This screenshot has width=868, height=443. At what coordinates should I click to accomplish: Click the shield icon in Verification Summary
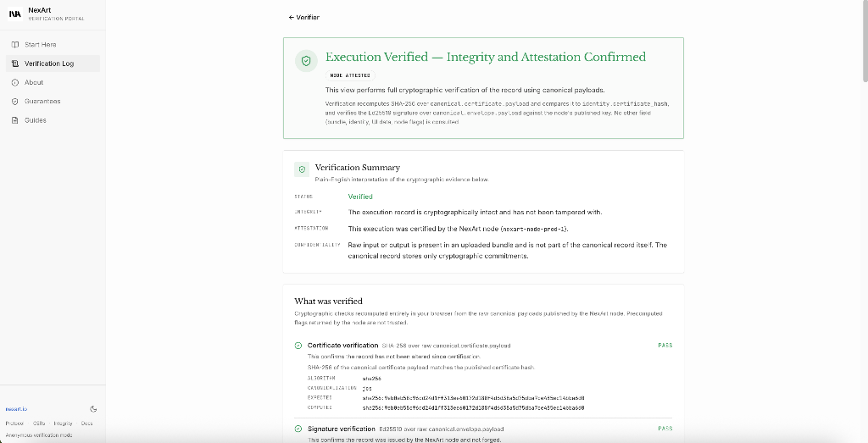click(302, 169)
